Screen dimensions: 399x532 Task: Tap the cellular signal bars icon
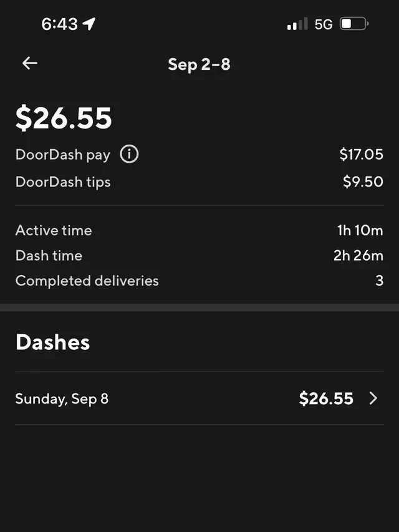coord(297,24)
